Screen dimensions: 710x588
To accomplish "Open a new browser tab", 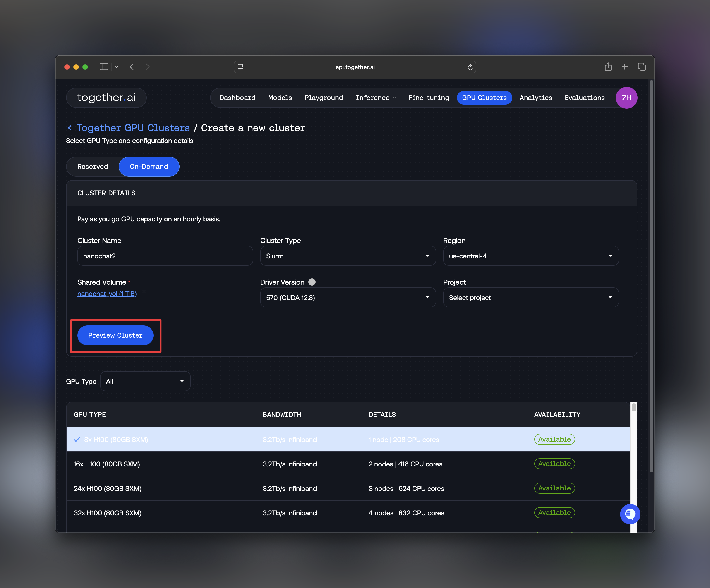I will 624,67.
